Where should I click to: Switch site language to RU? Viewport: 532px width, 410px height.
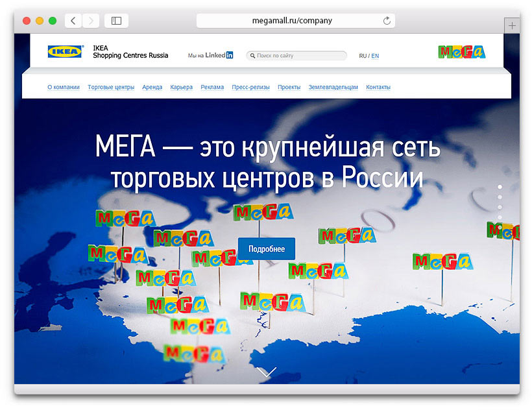click(363, 56)
